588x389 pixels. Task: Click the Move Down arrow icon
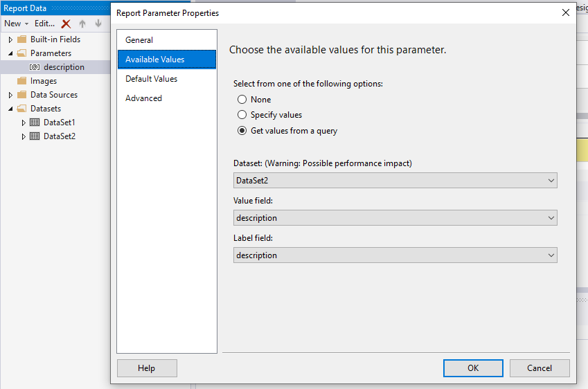(98, 24)
